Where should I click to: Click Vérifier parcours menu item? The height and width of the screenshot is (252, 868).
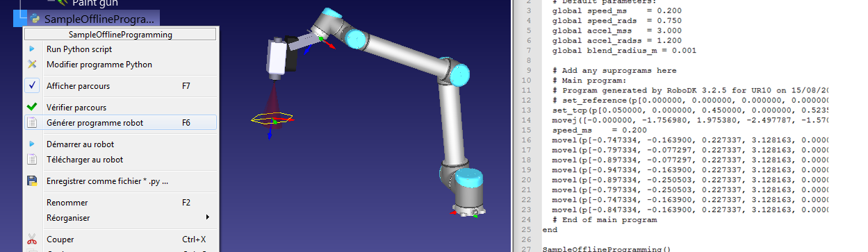point(76,108)
